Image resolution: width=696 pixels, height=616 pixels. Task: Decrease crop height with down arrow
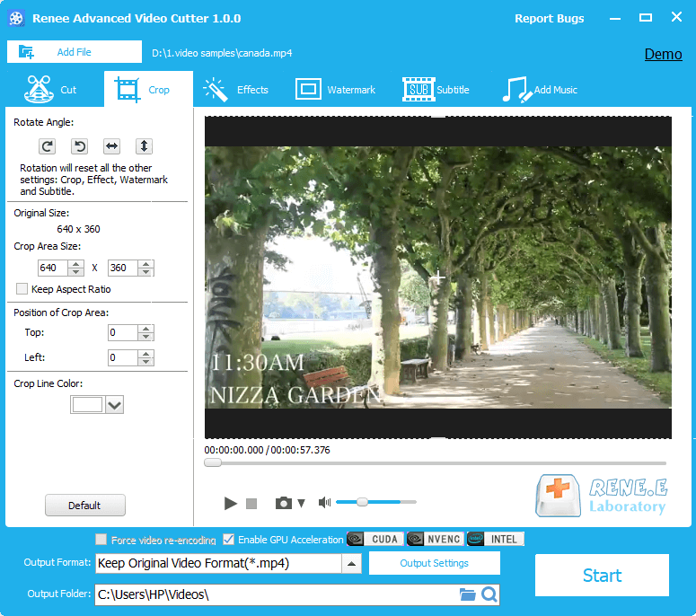coord(146,272)
